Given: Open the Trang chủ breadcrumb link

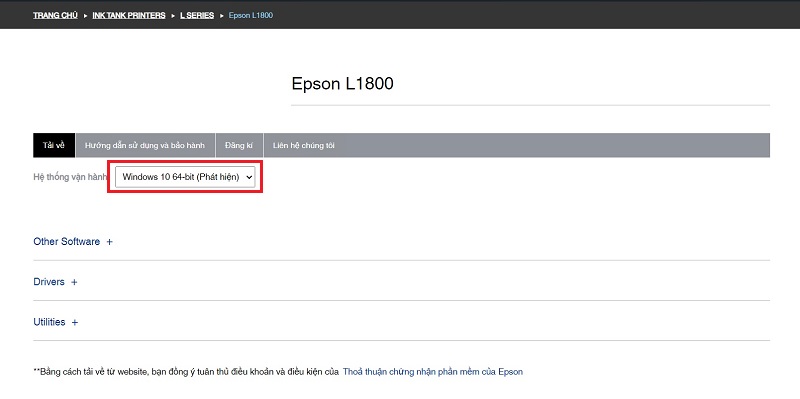Looking at the screenshot, I should click(55, 15).
